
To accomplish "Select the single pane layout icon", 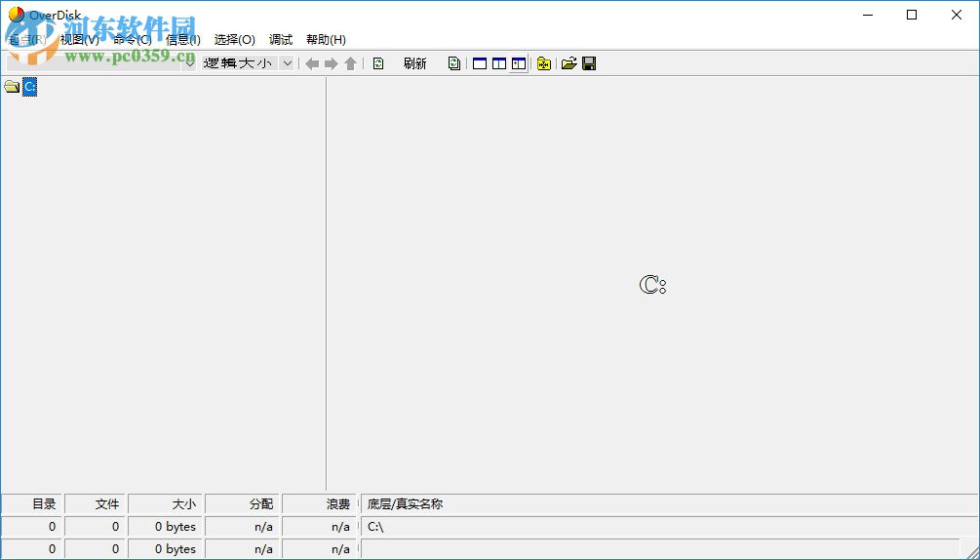I will 480,63.
